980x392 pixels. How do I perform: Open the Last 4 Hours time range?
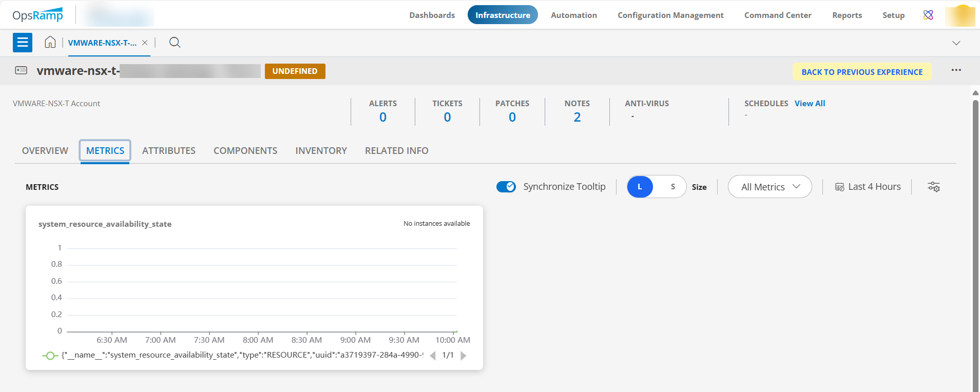pos(868,187)
